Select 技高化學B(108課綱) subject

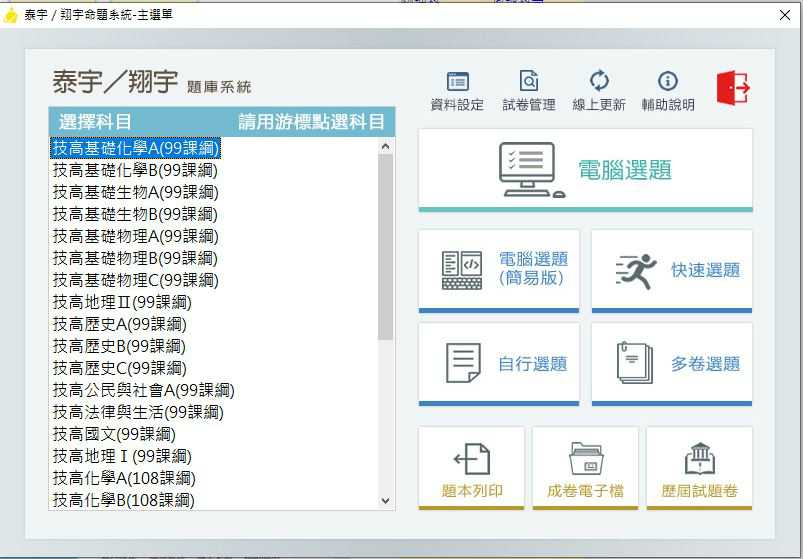[x=124, y=500]
